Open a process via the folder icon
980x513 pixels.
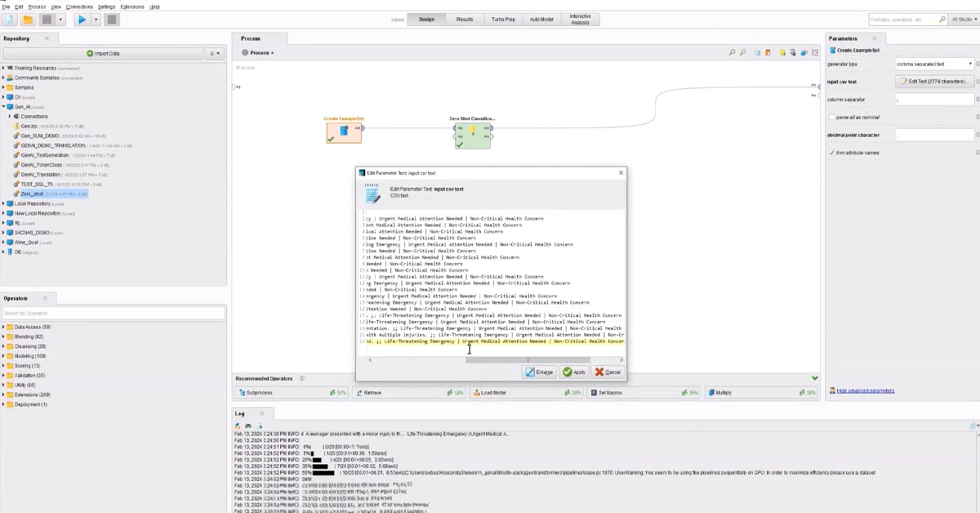pyautogui.click(x=28, y=20)
